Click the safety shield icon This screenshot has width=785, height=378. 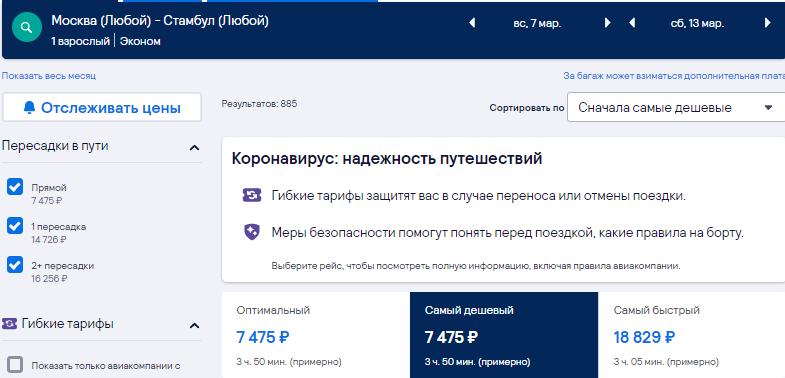coord(252,232)
